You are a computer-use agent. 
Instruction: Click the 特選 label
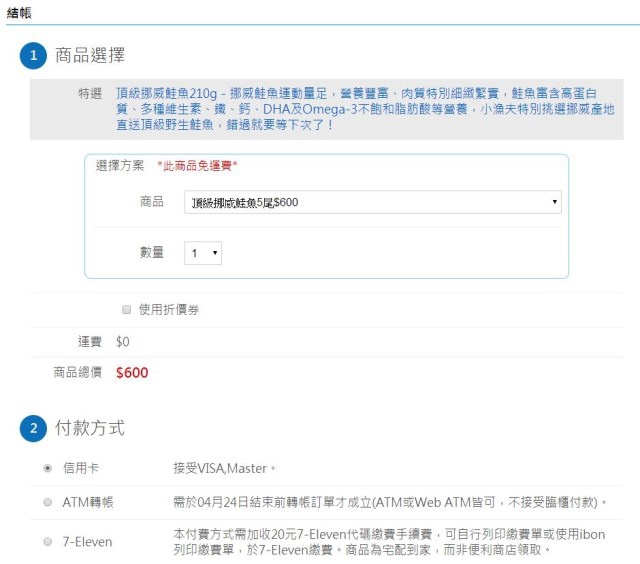coord(90,93)
